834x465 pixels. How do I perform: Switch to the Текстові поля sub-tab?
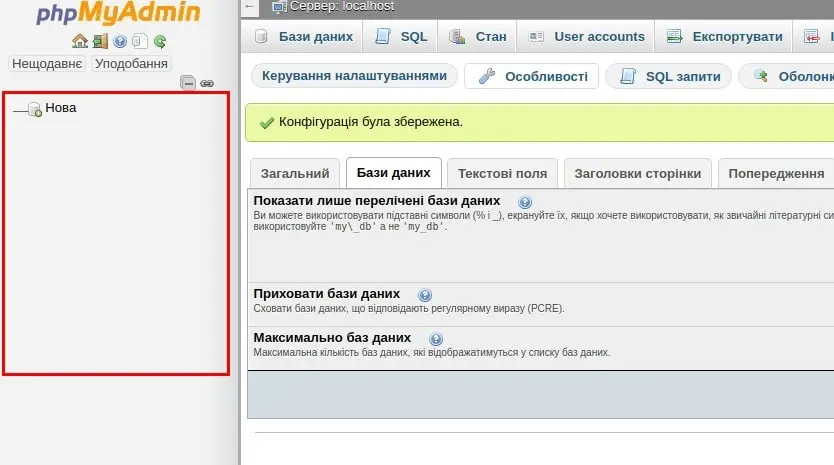[x=503, y=173]
